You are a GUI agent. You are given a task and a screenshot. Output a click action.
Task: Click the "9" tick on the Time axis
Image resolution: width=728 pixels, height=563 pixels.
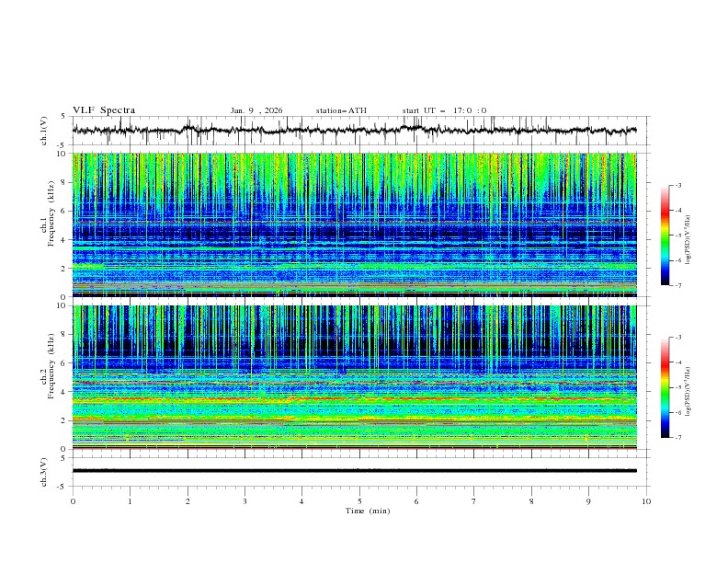(588, 501)
